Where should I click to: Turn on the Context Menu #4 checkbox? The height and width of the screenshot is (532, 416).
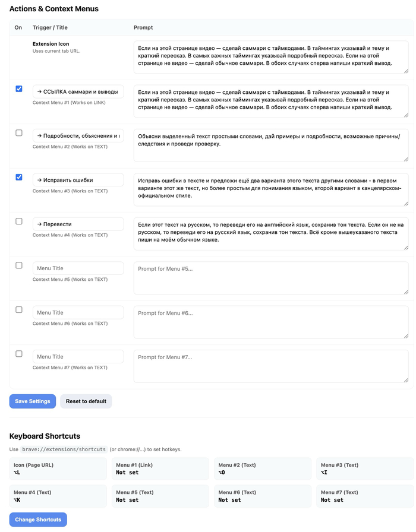tap(19, 221)
